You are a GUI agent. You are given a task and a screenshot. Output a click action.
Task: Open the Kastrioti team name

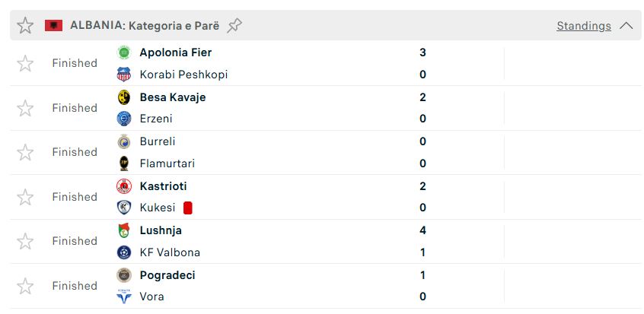(163, 186)
